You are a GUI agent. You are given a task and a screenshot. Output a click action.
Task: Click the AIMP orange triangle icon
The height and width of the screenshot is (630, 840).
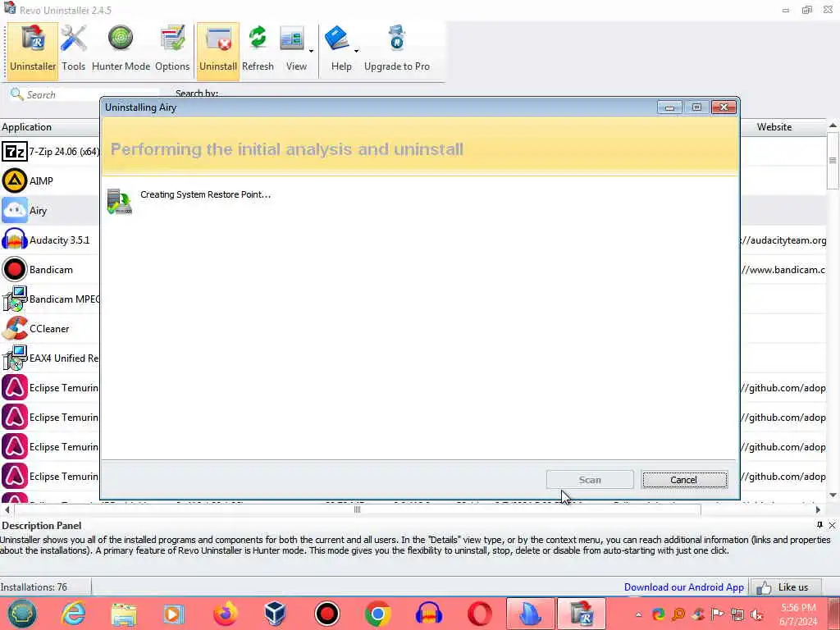(x=15, y=181)
